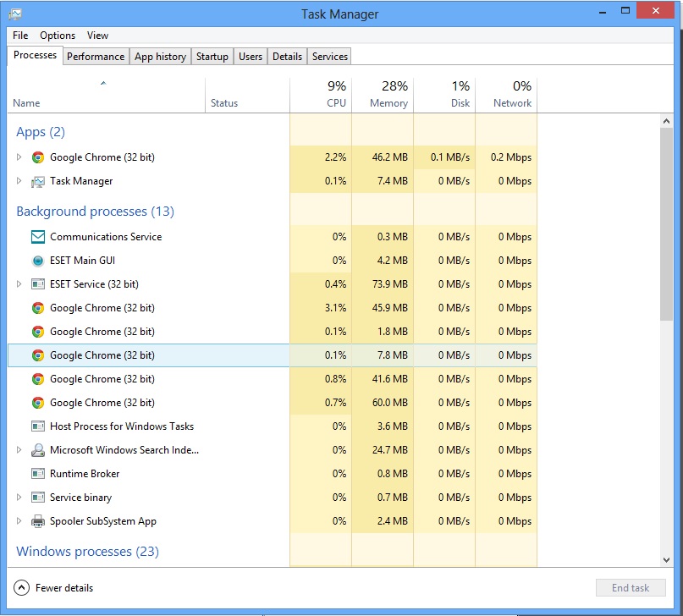Image resolution: width=683 pixels, height=616 pixels.
Task: Select the Apps (2) group header
Action: pyautogui.click(x=41, y=132)
